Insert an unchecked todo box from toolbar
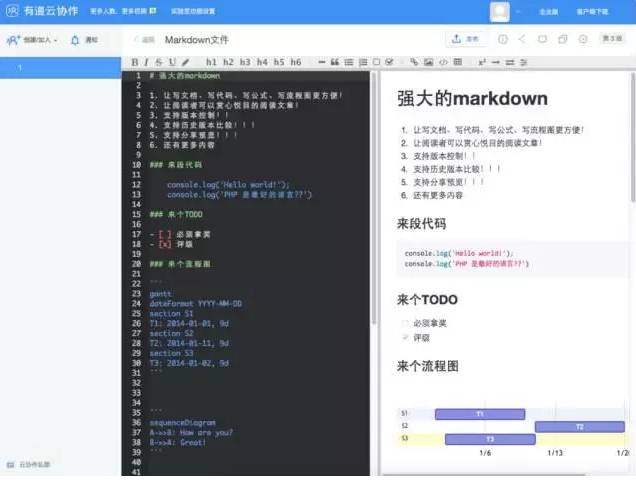The height and width of the screenshot is (480, 636). pyautogui.click(x=376, y=62)
